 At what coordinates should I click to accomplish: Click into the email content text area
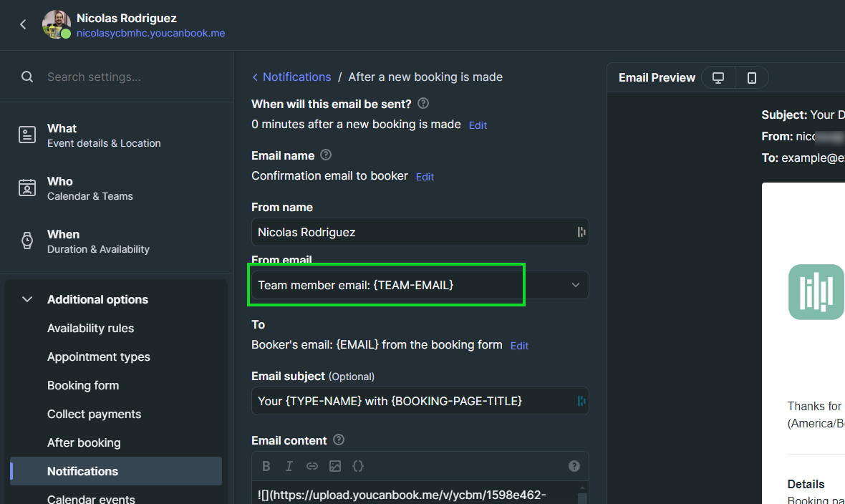point(415,493)
